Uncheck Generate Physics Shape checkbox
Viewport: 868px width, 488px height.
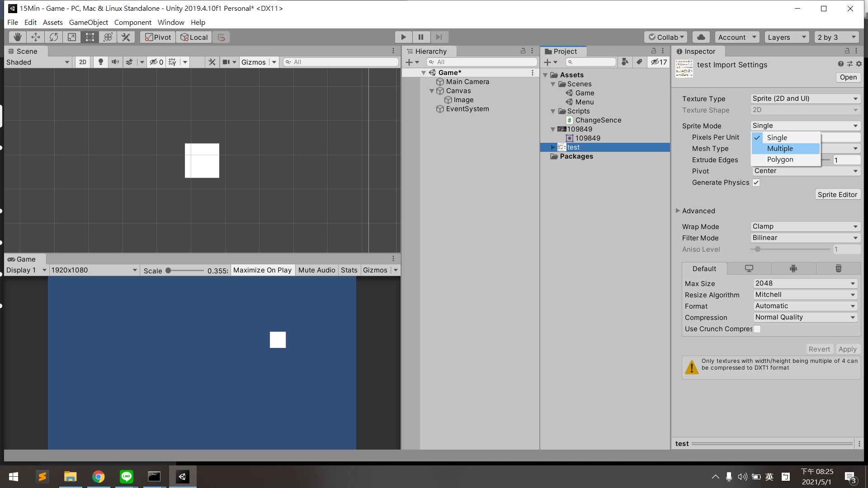(x=756, y=183)
